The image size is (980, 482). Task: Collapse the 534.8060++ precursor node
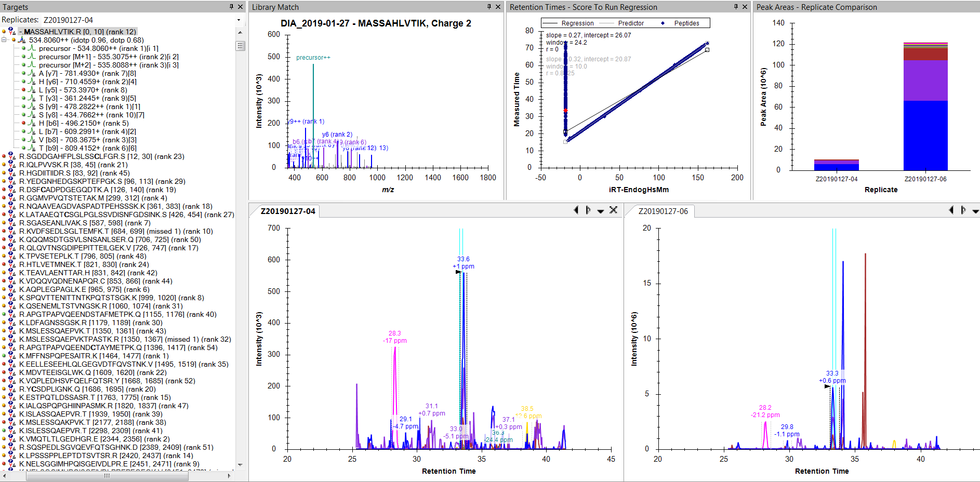4,40
